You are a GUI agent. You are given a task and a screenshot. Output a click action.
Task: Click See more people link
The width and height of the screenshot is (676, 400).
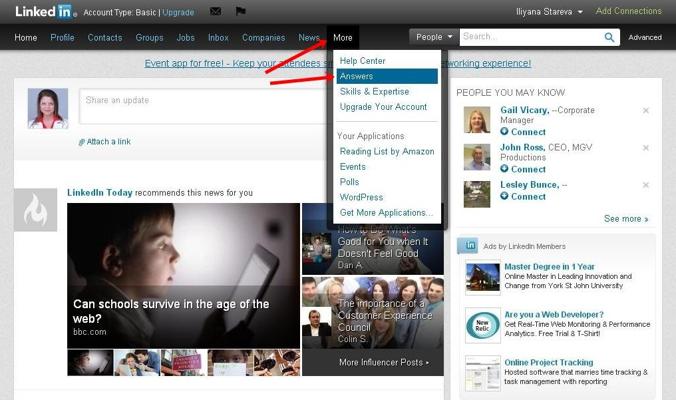tap(626, 219)
